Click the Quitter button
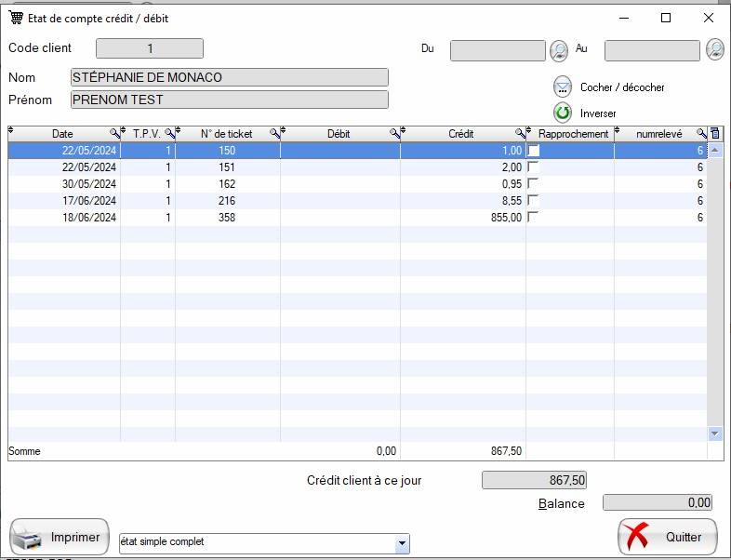The height and width of the screenshot is (560, 731). [667, 537]
